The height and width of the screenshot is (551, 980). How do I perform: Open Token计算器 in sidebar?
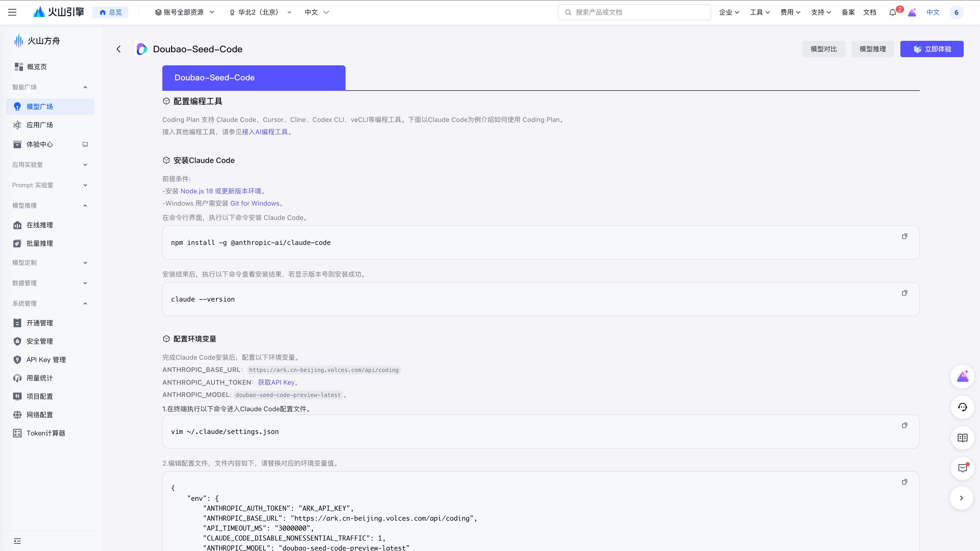[x=46, y=433]
